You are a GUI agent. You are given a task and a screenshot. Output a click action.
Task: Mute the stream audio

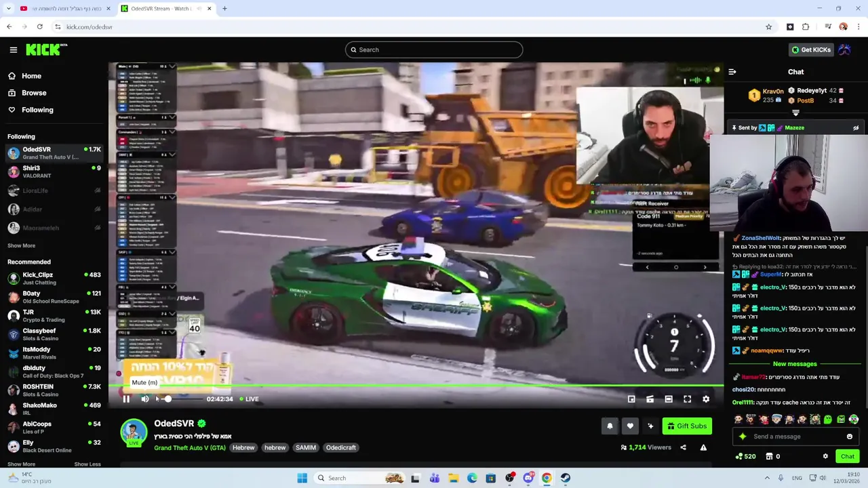[x=145, y=399]
